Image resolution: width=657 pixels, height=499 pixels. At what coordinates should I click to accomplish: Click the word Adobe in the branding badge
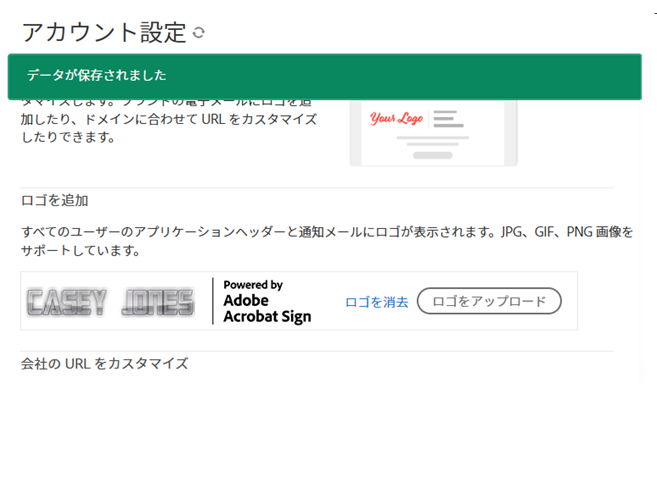246,301
